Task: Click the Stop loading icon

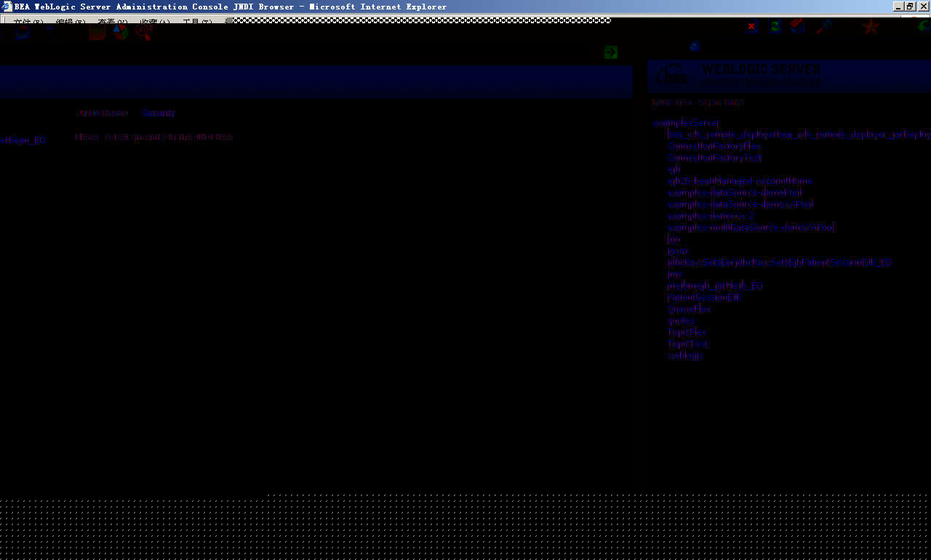Action: pos(751,26)
